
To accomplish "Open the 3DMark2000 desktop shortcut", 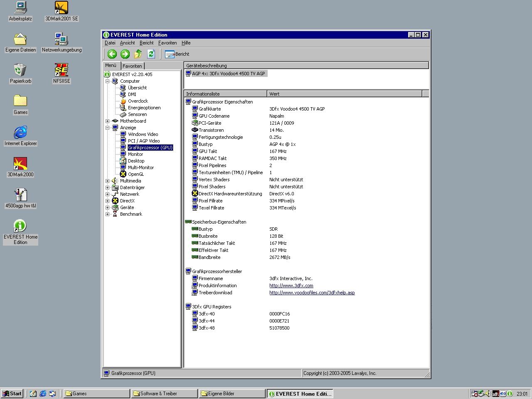I will coord(20,167).
